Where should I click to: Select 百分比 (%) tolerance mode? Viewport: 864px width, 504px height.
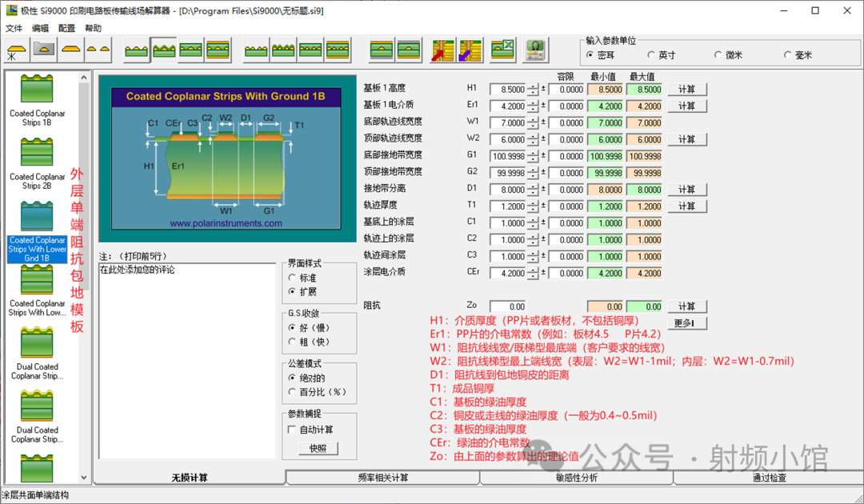(293, 392)
